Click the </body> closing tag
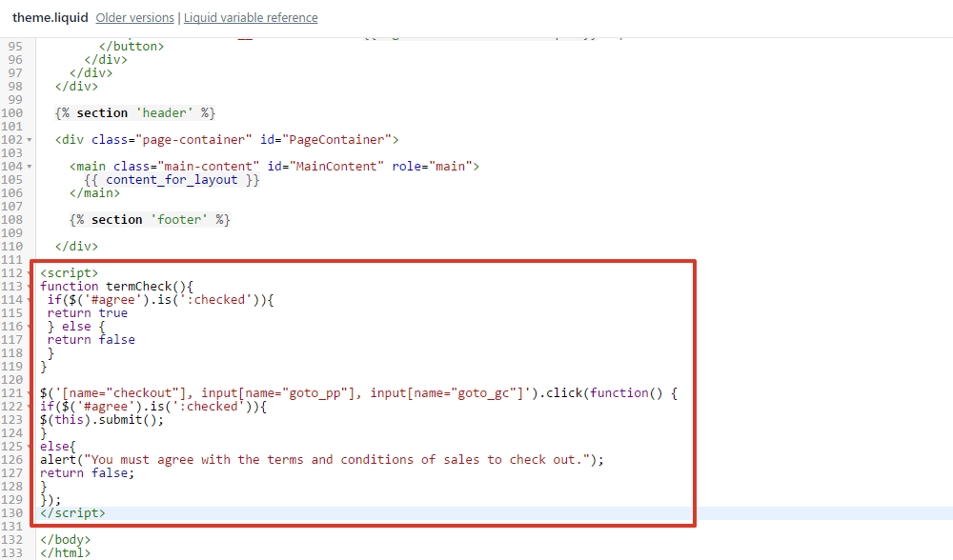 [x=65, y=540]
